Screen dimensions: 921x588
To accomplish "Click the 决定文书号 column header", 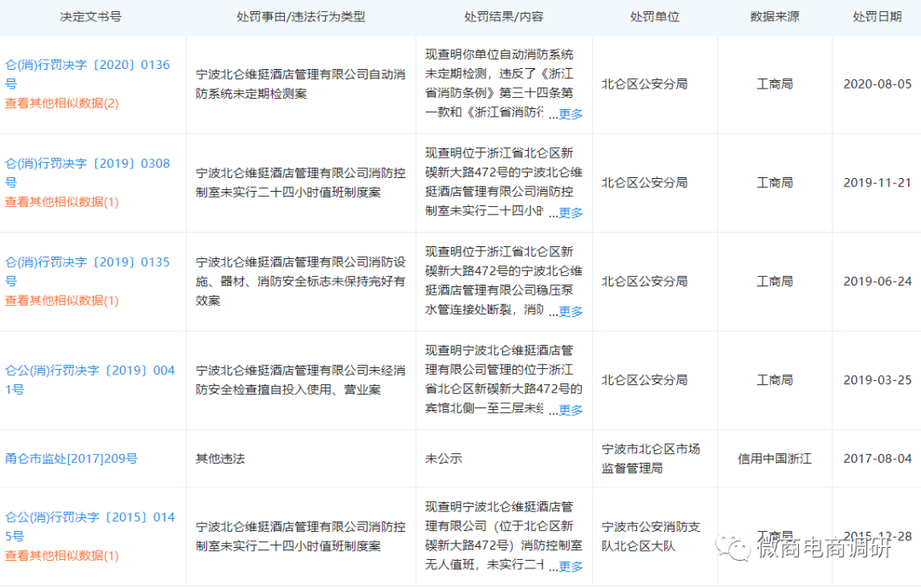I will pyautogui.click(x=90, y=17).
